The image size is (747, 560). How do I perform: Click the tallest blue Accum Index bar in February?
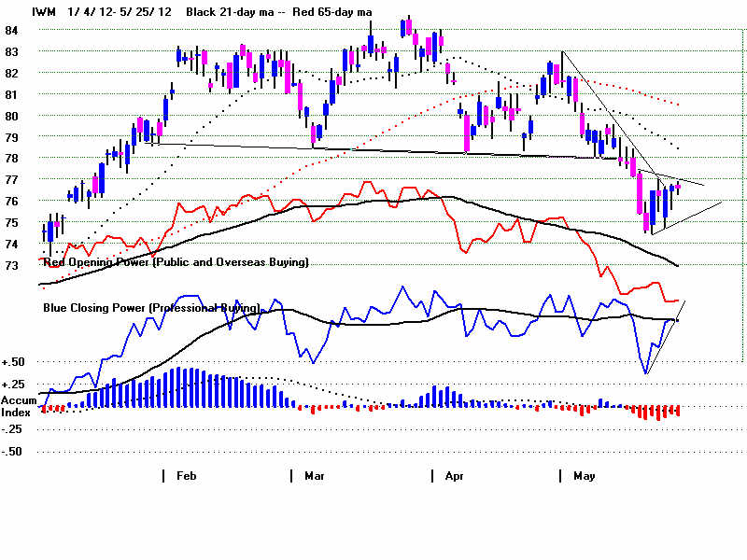(x=185, y=387)
